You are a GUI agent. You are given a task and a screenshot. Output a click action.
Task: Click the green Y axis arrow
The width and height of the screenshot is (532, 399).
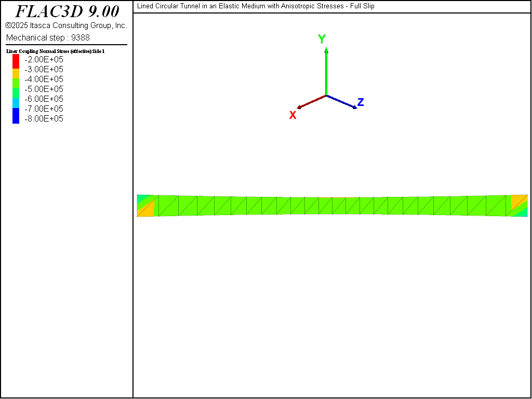coord(326,72)
